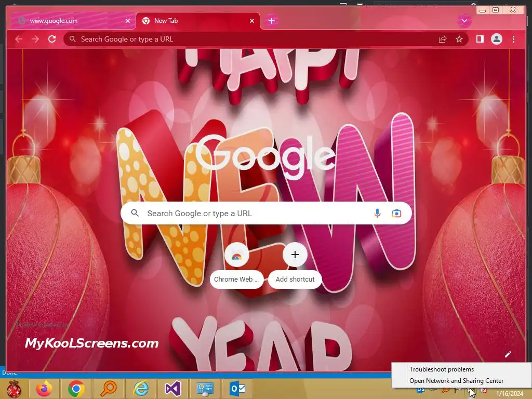Open a new tab with the plus button
The width and height of the screenshot is (532, 399).
tap(271, 21)
